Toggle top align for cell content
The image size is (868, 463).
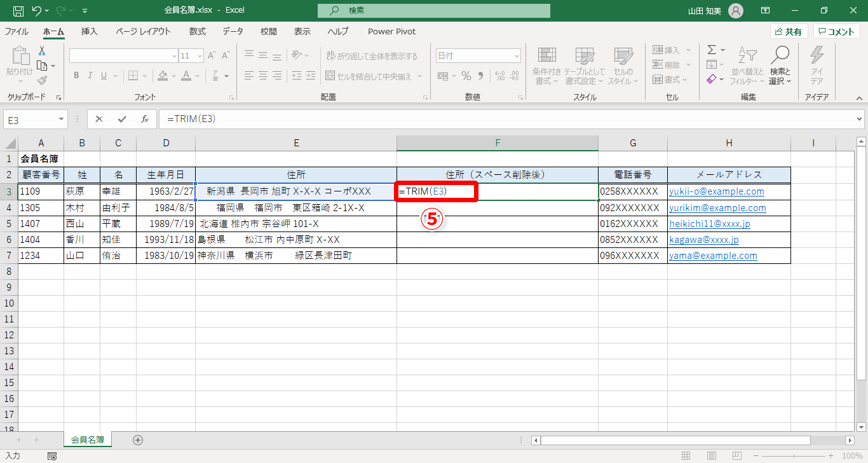point(249,56)
